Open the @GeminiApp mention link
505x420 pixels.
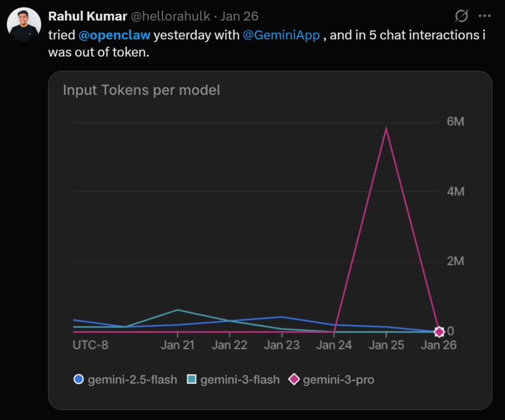click(x=281, y=36)
